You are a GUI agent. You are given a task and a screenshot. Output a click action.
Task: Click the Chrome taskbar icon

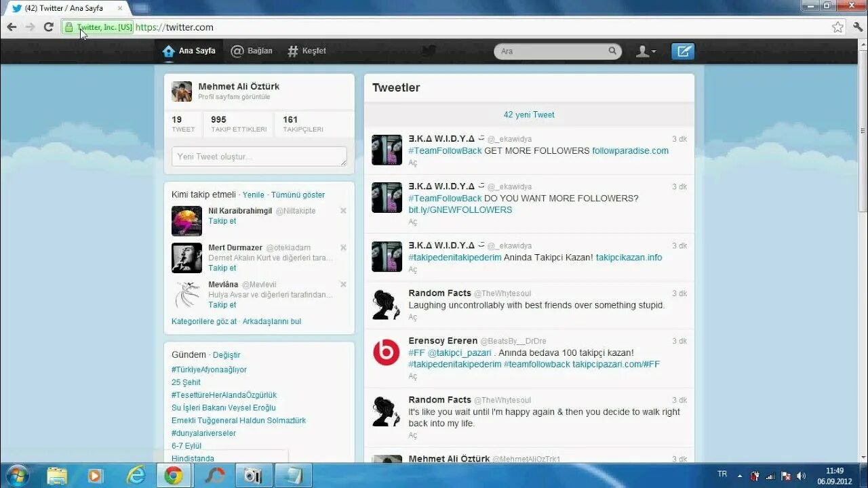coord(174,476)
